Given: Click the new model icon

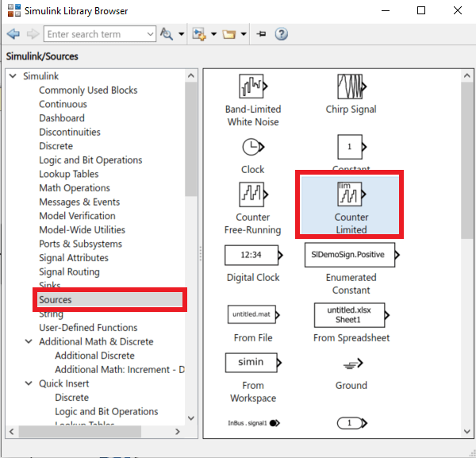Looking at the screenshot, I should click(x=199, y=34).
